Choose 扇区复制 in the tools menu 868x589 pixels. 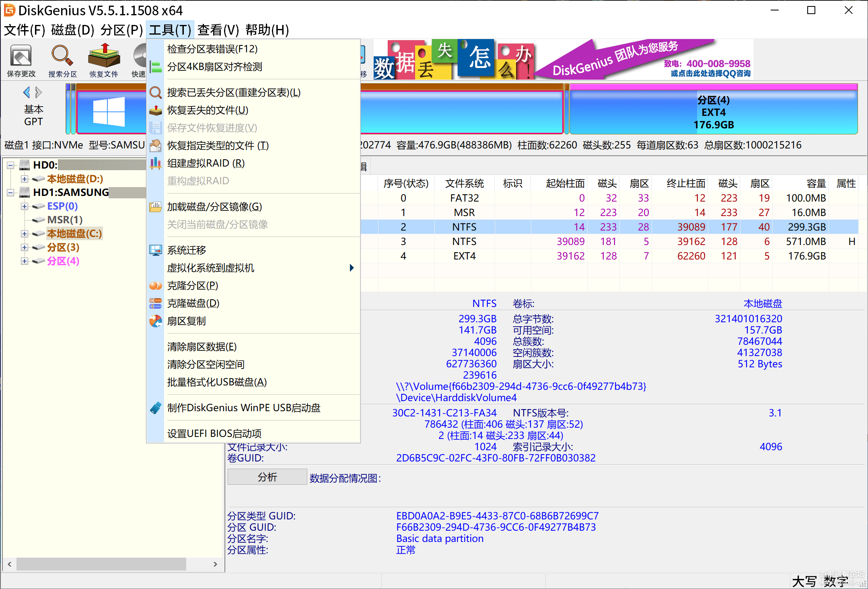186,321
